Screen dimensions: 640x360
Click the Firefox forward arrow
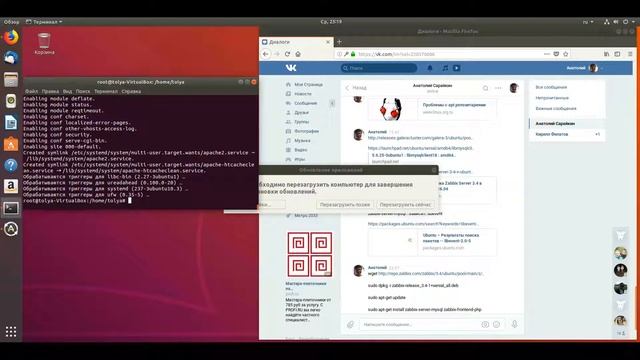coord(277,54)
